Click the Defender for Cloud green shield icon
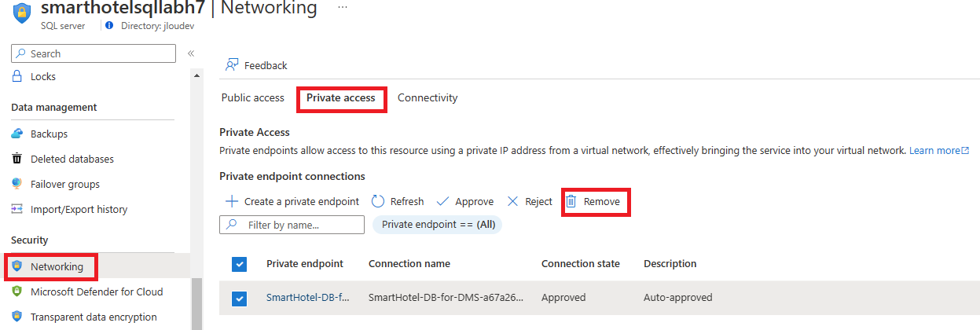 pyautogui.click(x=17, y=291)
